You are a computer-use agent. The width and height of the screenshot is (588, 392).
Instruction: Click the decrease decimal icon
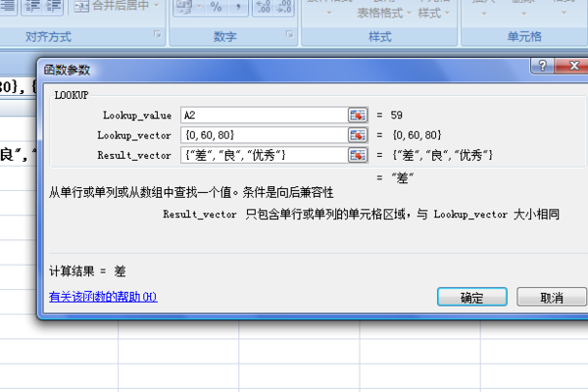pos(283,7)
